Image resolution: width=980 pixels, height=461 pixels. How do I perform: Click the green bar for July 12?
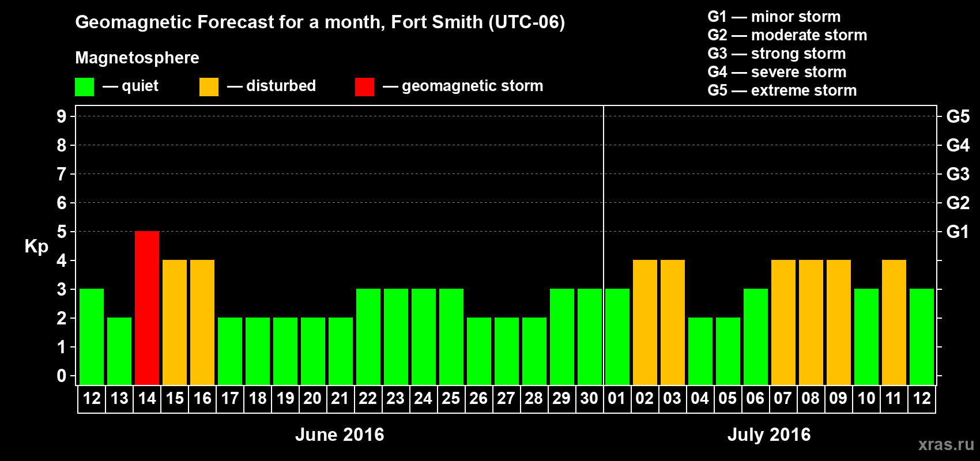tap(922, 337)
